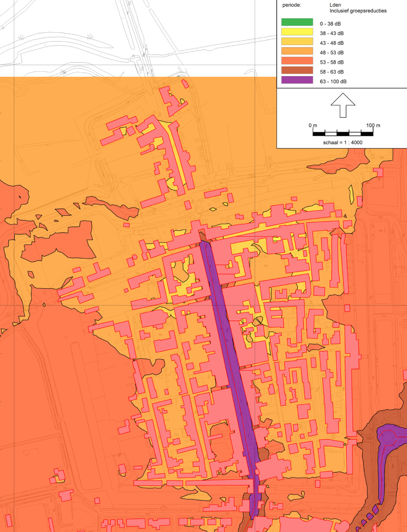The width and height of the screenshot is (407, 532).
Task: Click the '100 m' scale label
Action: point(373,125)
